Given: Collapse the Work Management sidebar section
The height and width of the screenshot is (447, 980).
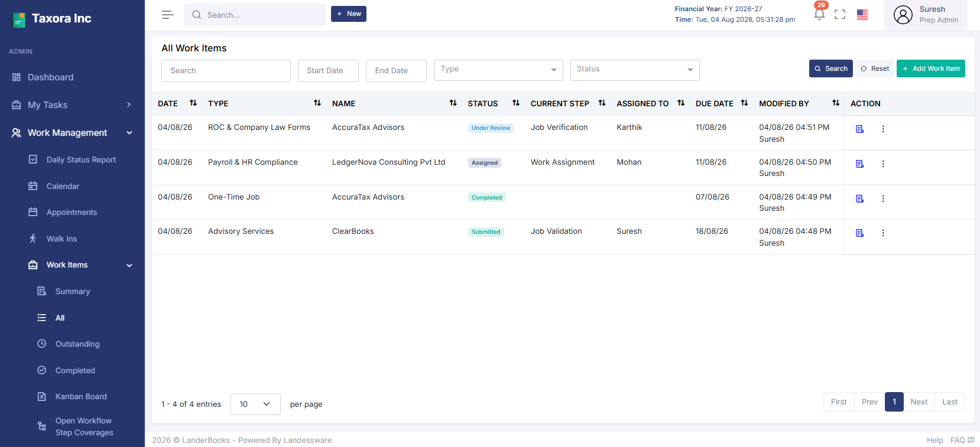Looking at the screenshot, I should point(72,133).
